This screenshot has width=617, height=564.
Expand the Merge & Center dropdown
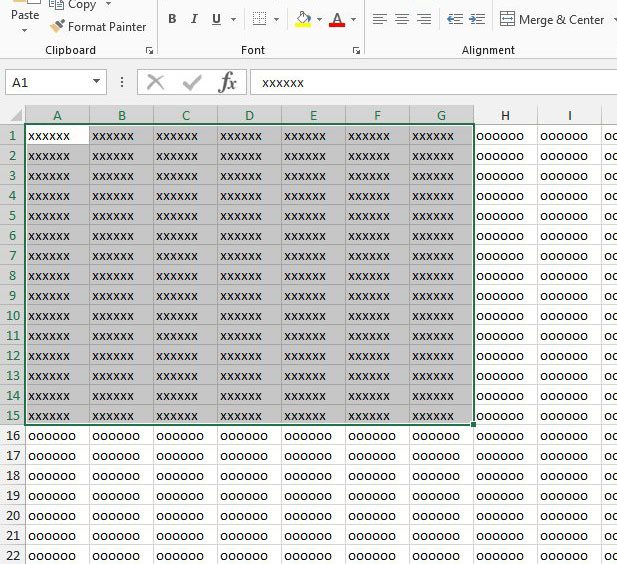coord(613,19)
